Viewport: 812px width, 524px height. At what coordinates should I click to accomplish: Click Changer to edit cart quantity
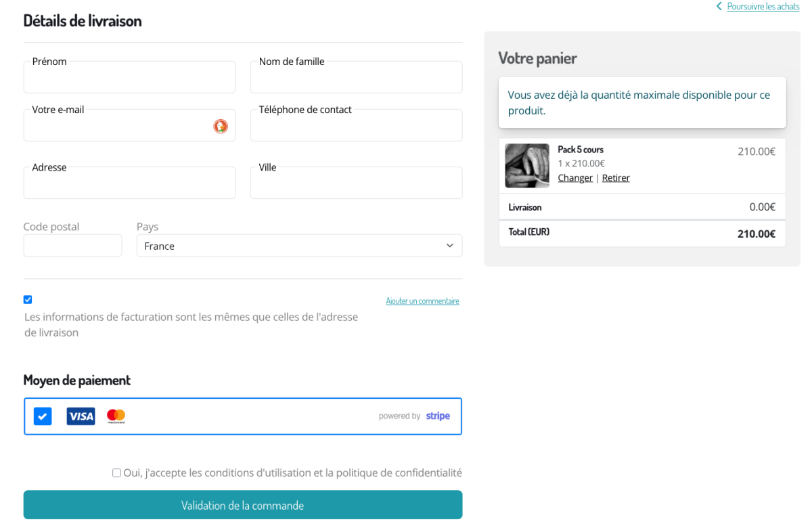[575, 178]
